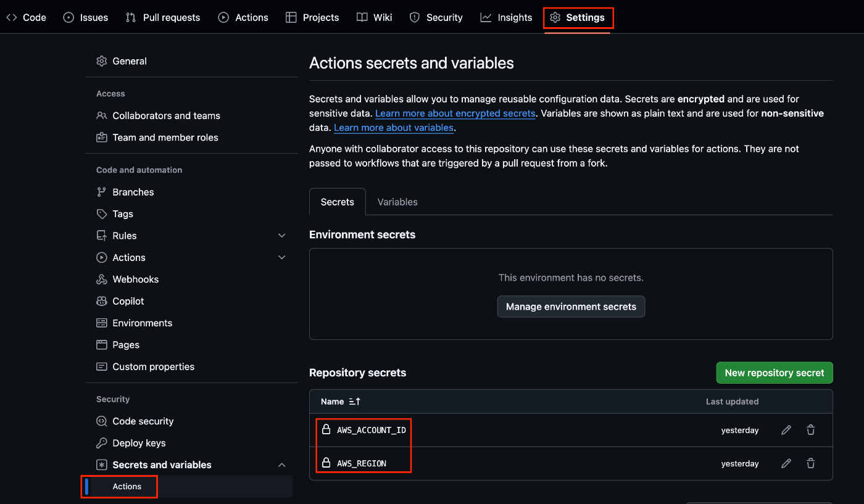This screenshot has width=864, height=504.
Task: Click the Webhooks icon
Action: pos(102,279)
